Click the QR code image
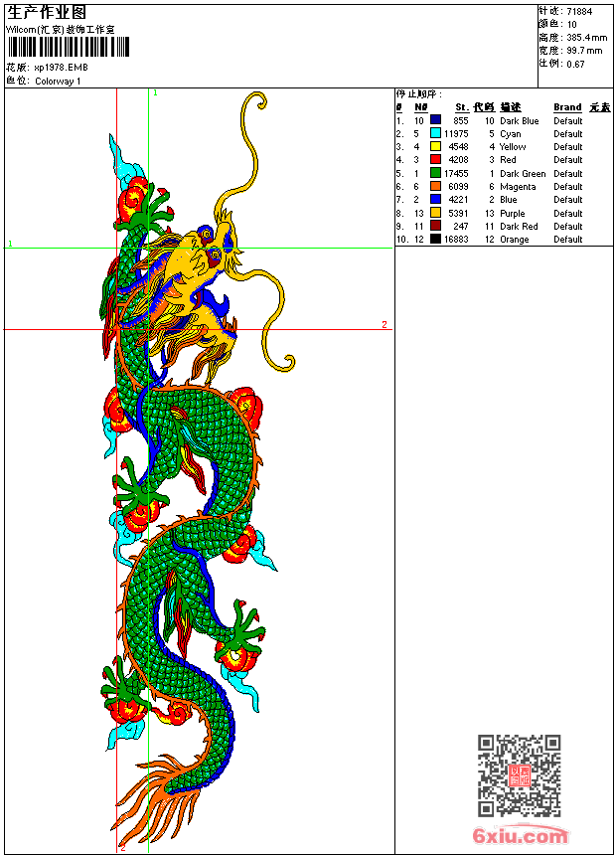 pyautogui.click(x=519, y=775)
